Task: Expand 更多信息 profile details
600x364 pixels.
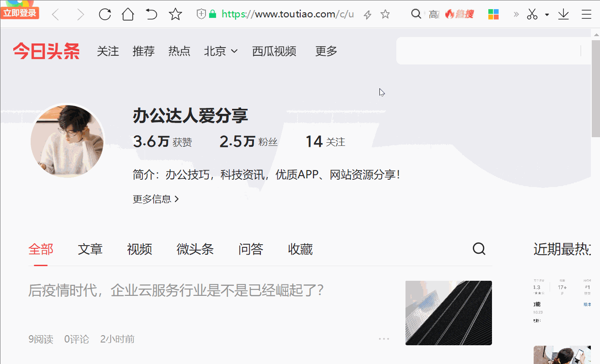Action: point(156,199)
